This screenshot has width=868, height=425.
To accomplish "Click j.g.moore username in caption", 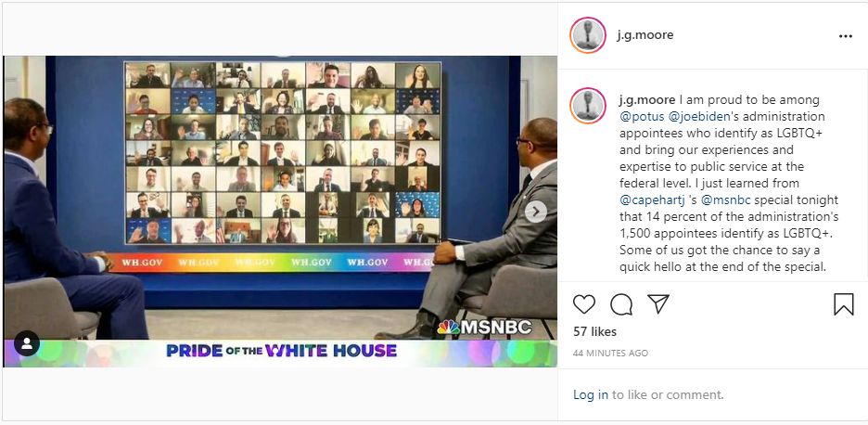I will click(x=647, y=99).
